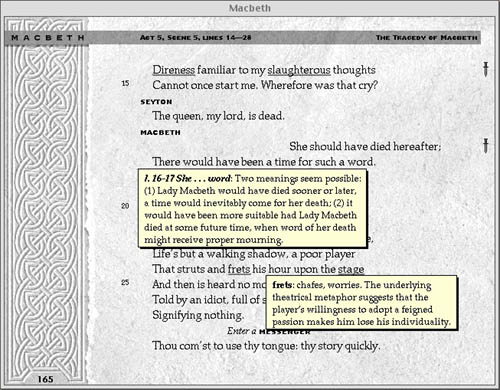Click line number 25
Viewport: 500px width, 390px height.
(125, 282)
